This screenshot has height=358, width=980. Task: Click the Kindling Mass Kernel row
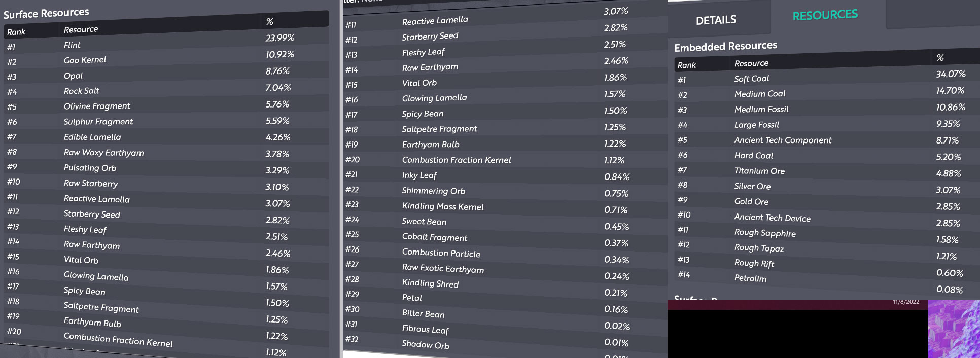coord(505,206)
